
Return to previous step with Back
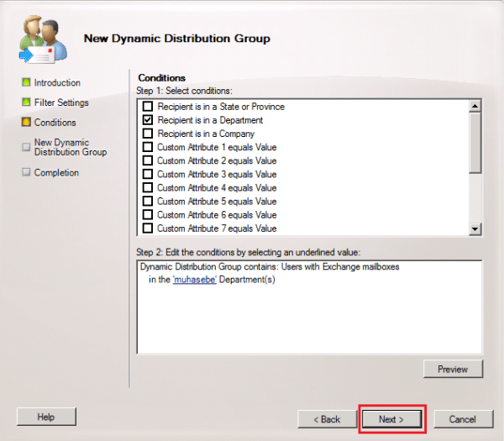(x=327, y=418)
